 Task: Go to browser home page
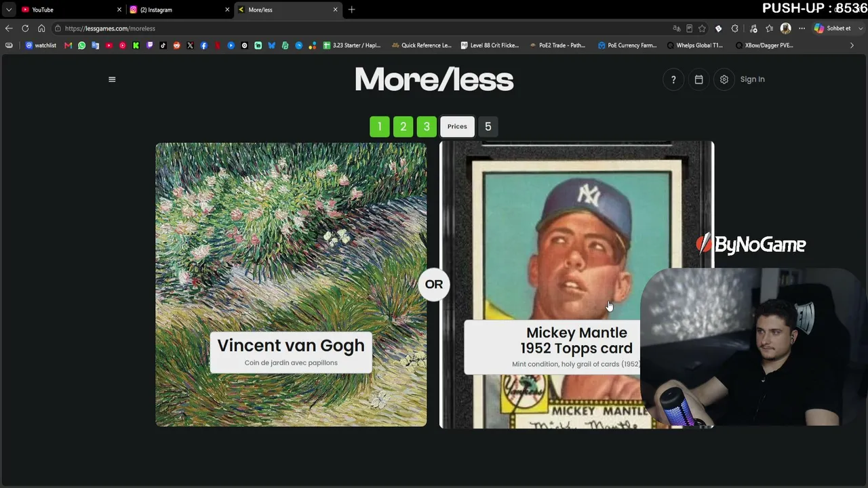(41, 28)
